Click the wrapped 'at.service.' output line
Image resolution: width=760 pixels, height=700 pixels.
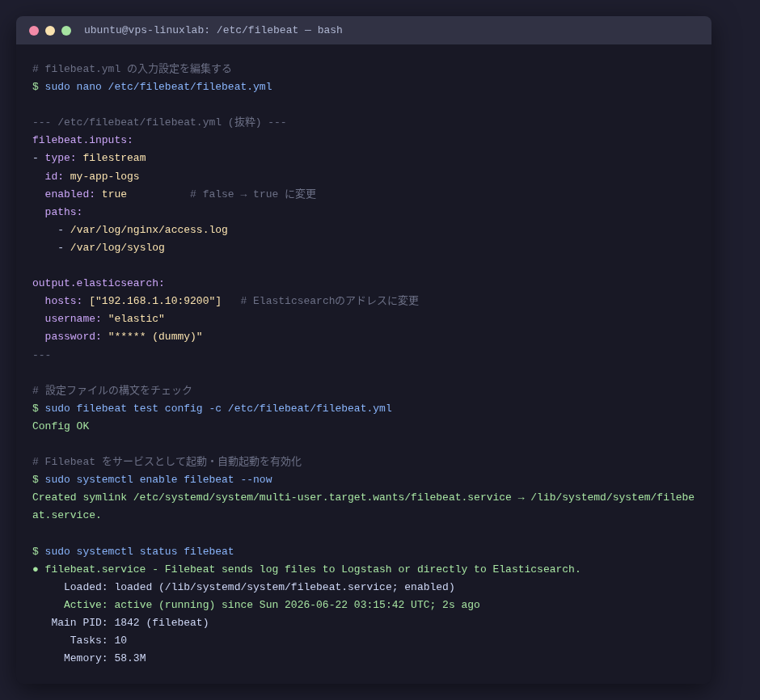[67, 516]
